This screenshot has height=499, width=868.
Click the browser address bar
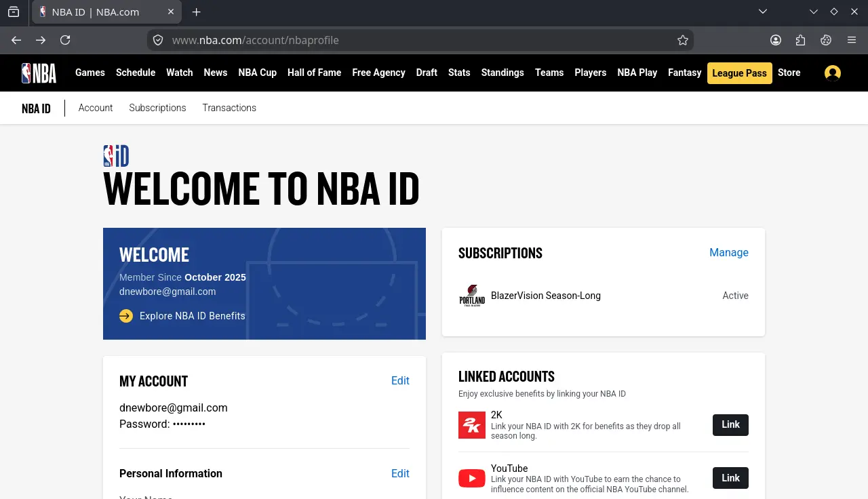[420, 40]
